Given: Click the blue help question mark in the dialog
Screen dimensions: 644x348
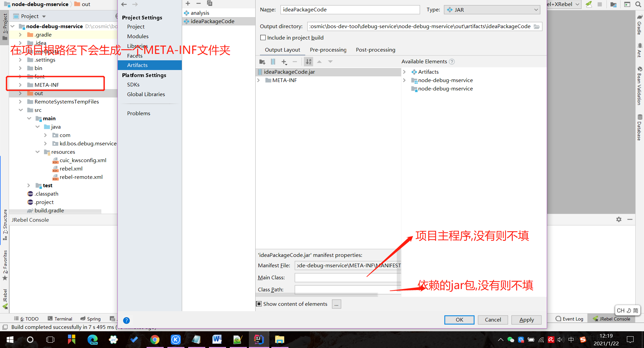Looking at the screenshot, I should [126, 321].
